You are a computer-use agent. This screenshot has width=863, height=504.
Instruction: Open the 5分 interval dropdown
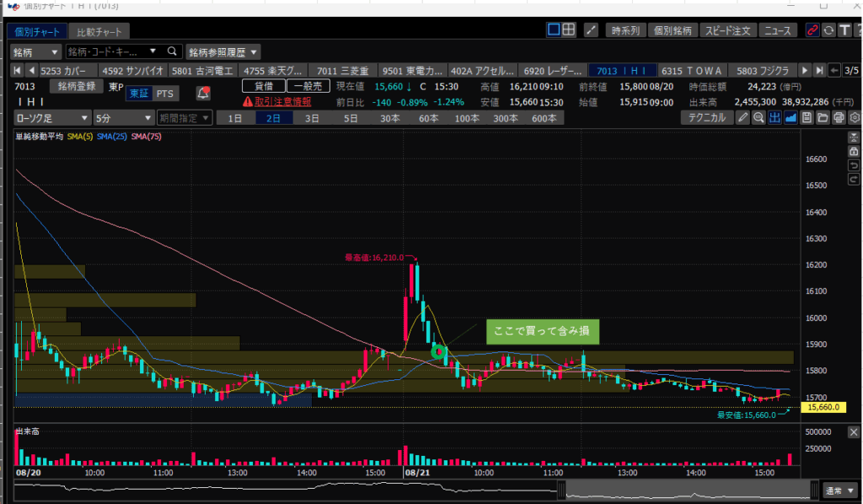(x=123, y=118)
